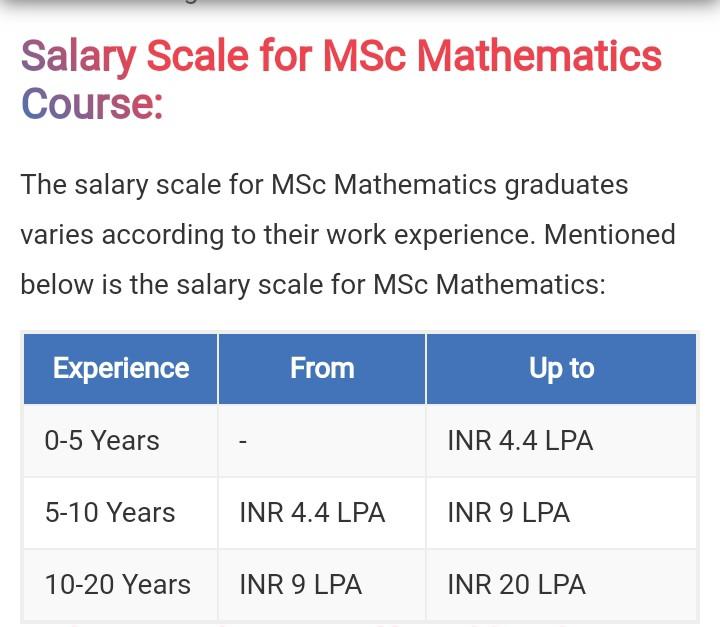Click the word "varies" in the paragraph
The width and height of the screenshot is (720, 627).
(57, 235)
